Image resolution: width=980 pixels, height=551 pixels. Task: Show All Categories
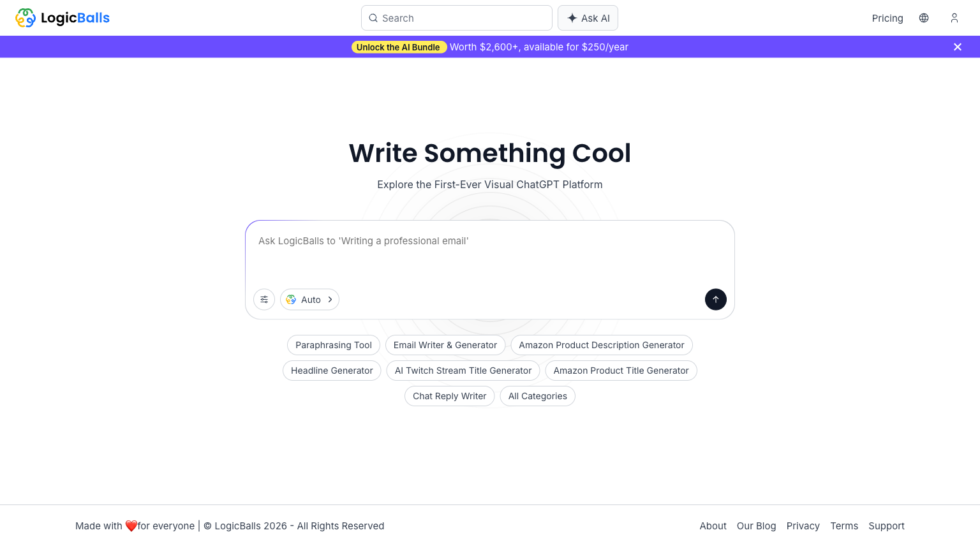[x=538, y=396]
